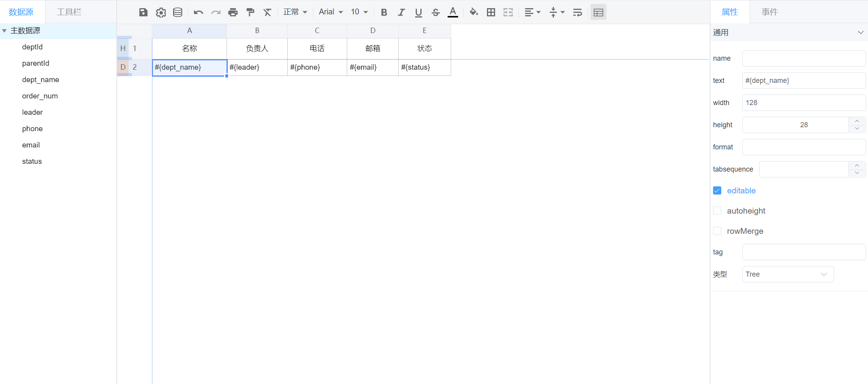The image size is (868, 384).
Task: Uncheck the editable checkbox
Action: click(717, 191)
